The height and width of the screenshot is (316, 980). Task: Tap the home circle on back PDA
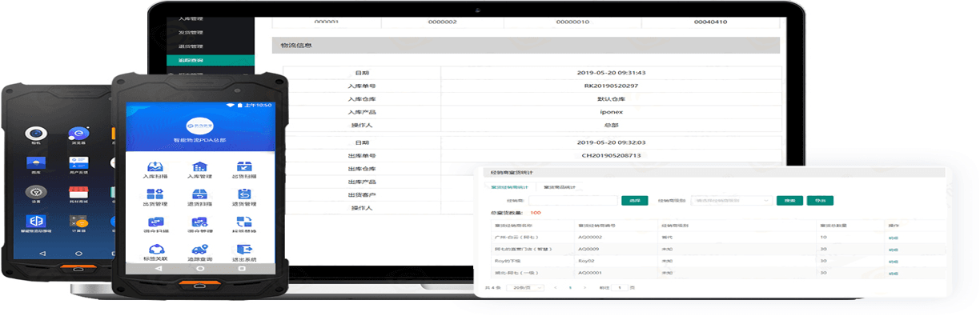(x=78, y=253)
